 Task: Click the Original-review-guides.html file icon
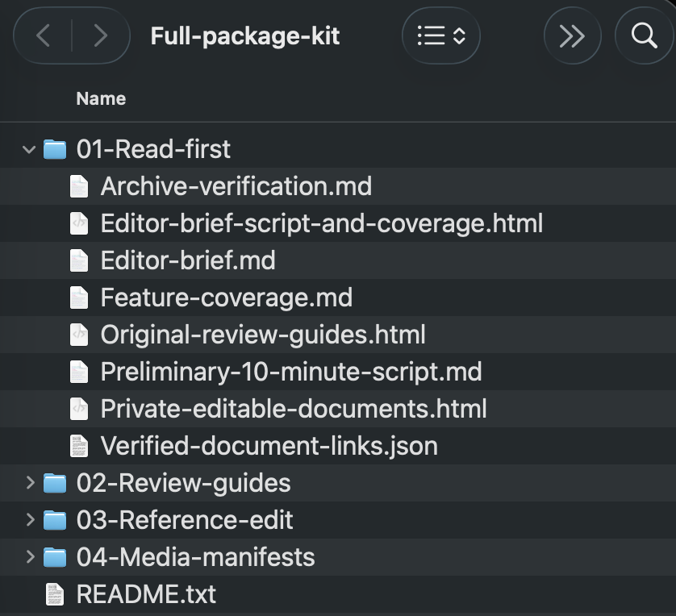click(79, 335)
